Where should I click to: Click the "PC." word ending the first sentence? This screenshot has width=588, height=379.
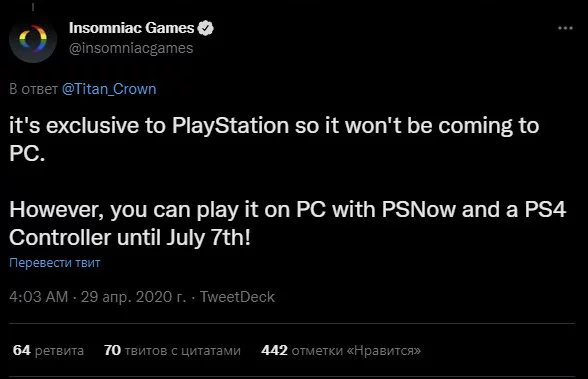coord(27,153)
